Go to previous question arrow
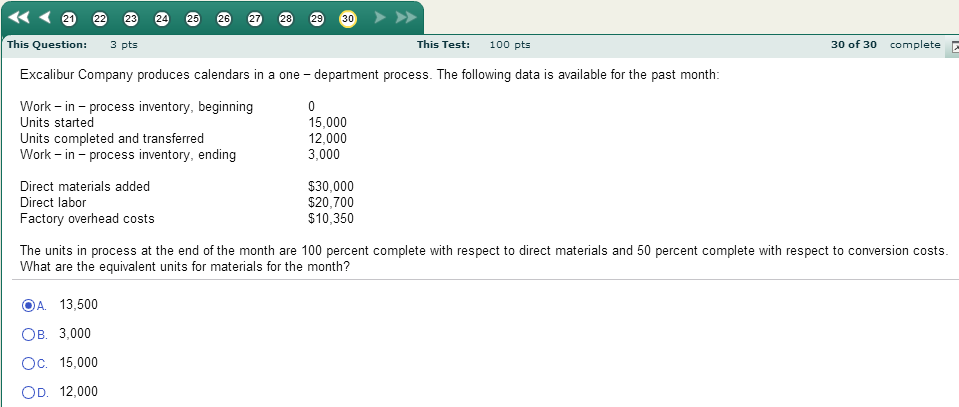 pyautogui.click(x=45, y=17)
